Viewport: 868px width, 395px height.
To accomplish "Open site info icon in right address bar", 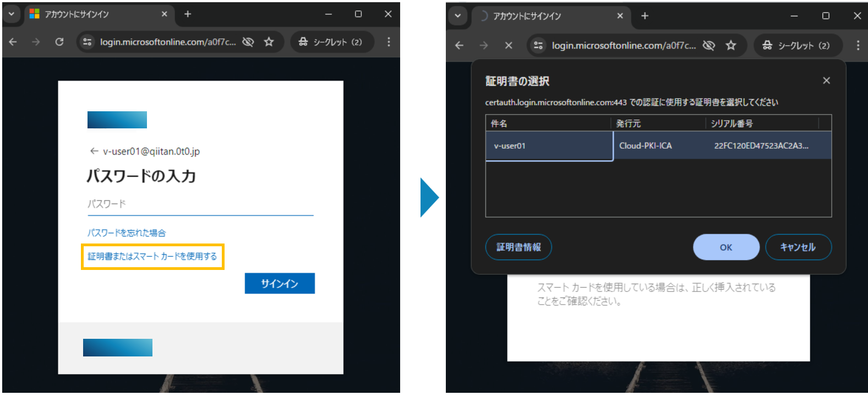I will point(538,45).
